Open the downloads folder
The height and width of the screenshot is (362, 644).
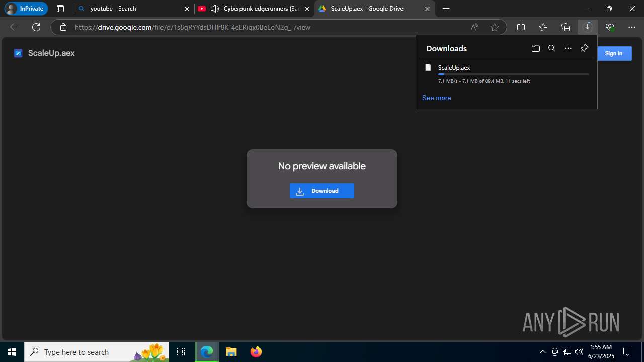[x=535, y=48]
